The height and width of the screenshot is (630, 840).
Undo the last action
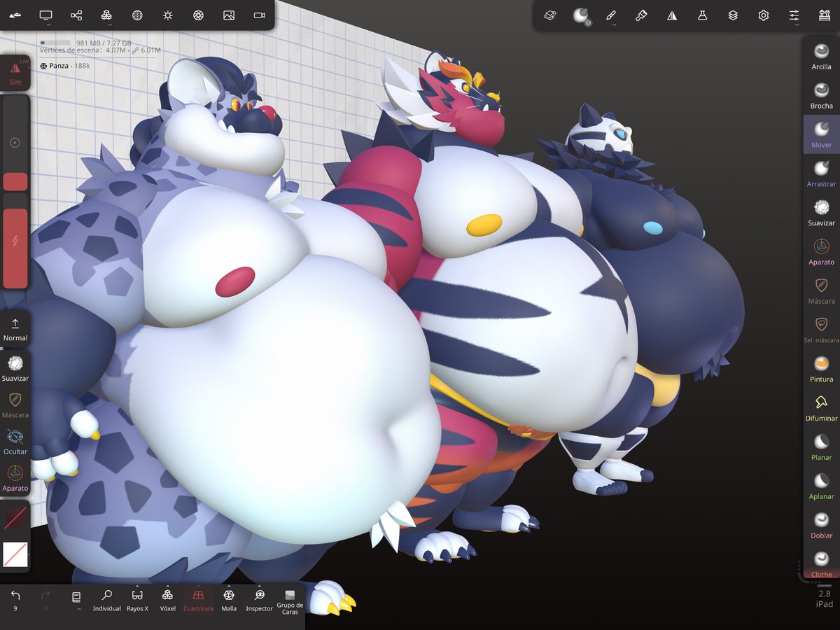point(15,600)
